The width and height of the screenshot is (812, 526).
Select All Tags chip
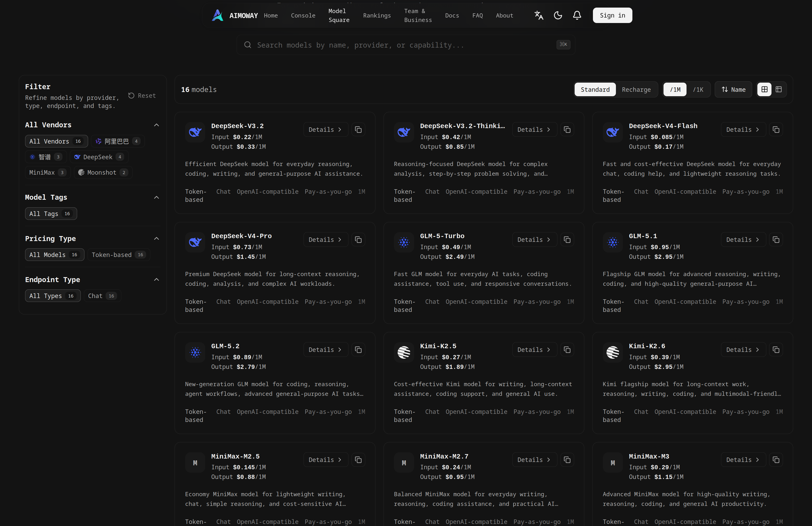(51, 214)
